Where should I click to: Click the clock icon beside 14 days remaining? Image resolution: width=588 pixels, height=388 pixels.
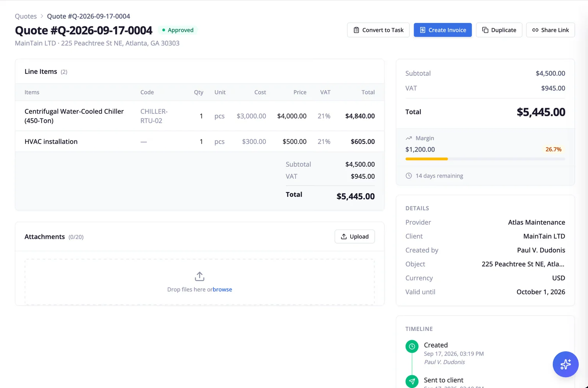tap(409, 176)
